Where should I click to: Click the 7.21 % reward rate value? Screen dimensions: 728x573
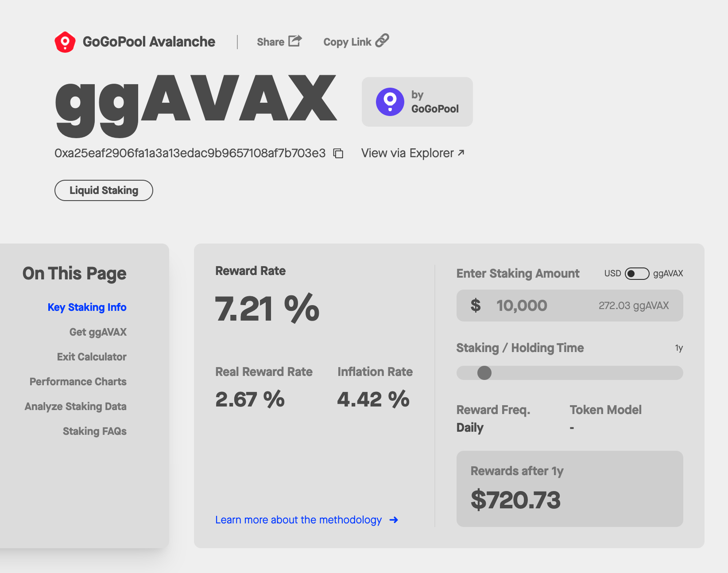click(267, 309)
